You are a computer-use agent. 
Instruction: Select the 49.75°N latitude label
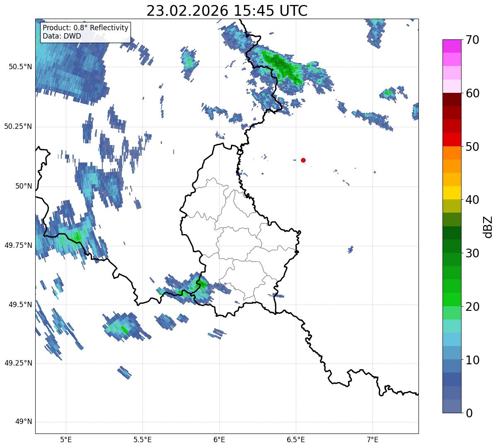pyautogui.click(x=18, y=245)
